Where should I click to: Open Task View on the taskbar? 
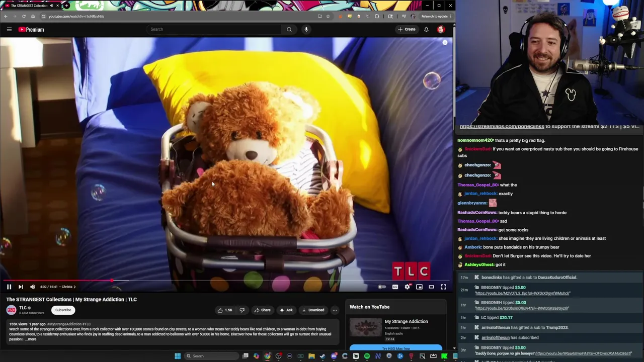pos(245,356)
